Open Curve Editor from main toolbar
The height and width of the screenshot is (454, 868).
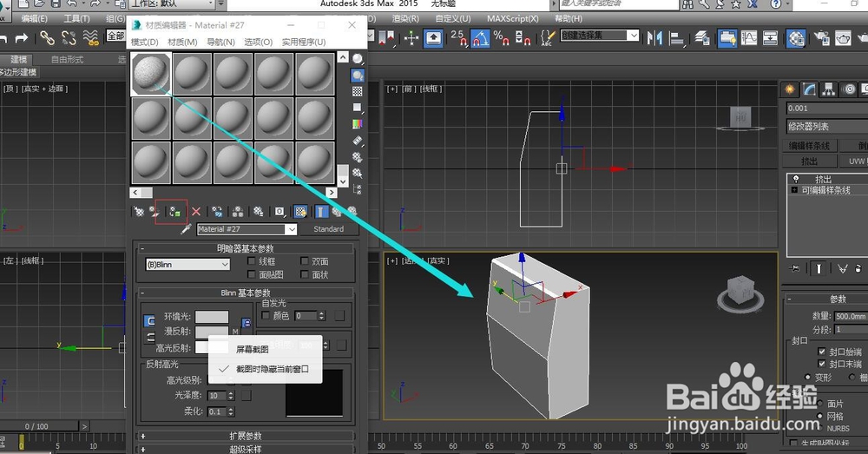[749, 38]
